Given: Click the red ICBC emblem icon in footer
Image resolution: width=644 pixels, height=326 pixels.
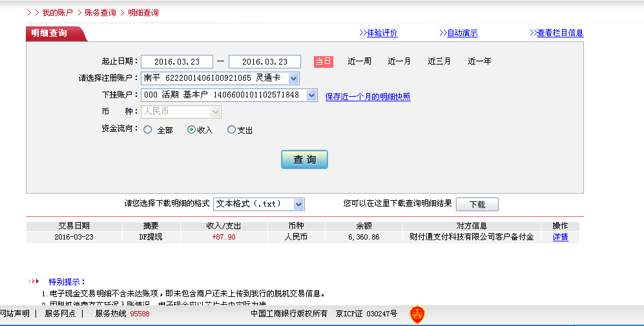Looking at the screenshot, I should click(x=417, y=314).
